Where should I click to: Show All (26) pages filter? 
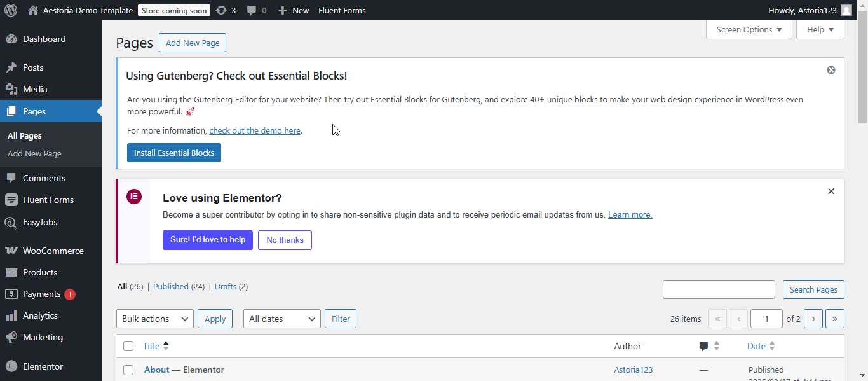tap(130, 287)
